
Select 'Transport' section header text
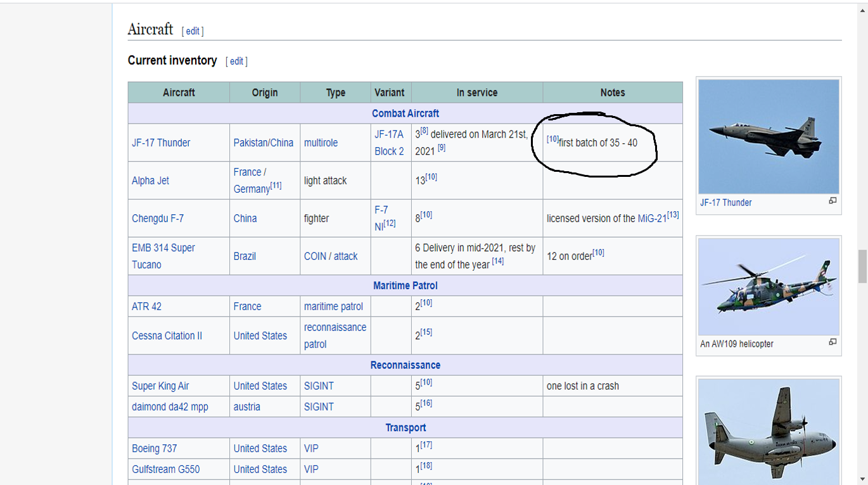click(405, 428)
